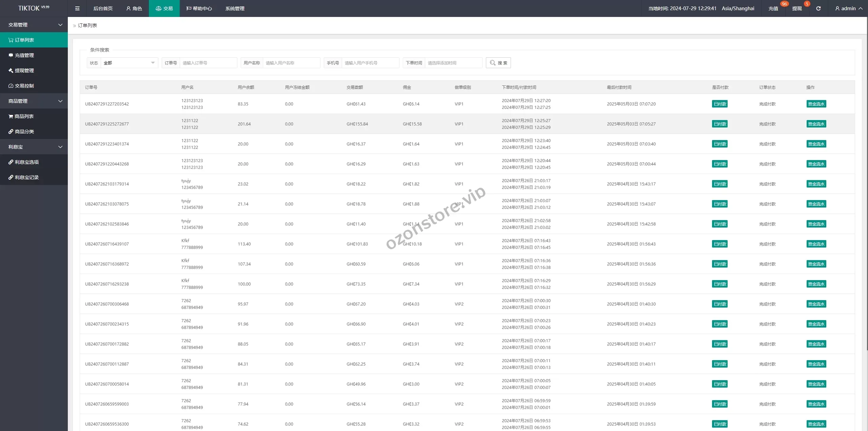The image size is (868, 431).
Task: Click the 搜索 search button
Action: 498,63
